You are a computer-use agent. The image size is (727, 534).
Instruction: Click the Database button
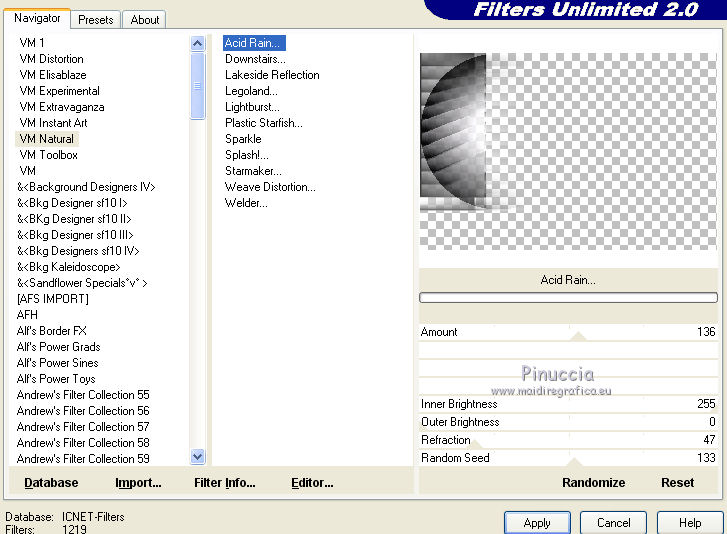point(51,483)
